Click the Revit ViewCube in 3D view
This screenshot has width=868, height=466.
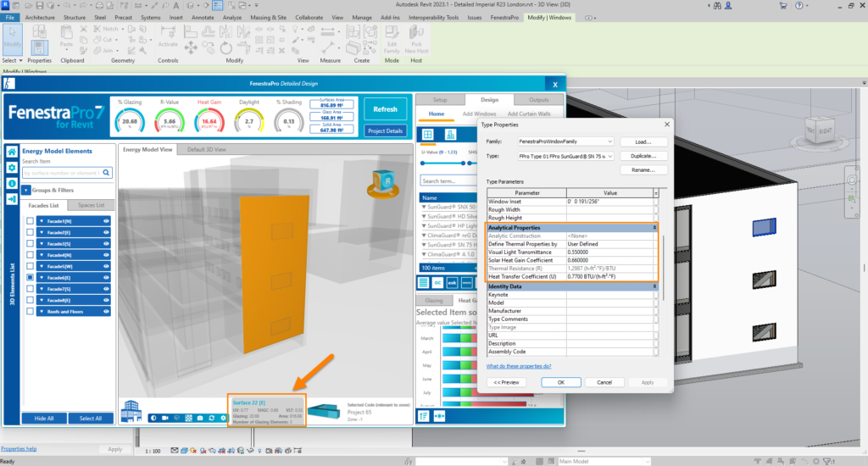click(x=818, y=129)
